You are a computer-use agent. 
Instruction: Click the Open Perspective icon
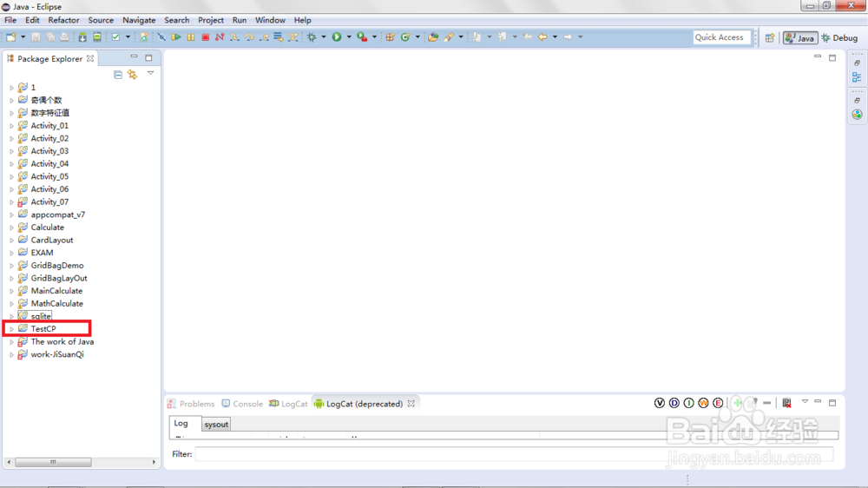pos(770,37)
